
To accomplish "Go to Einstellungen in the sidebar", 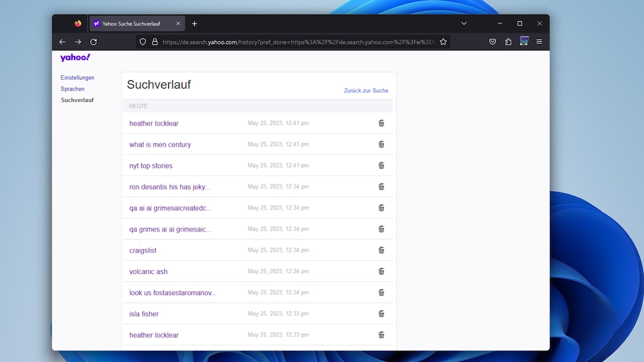I will click(x=77, y=78).
